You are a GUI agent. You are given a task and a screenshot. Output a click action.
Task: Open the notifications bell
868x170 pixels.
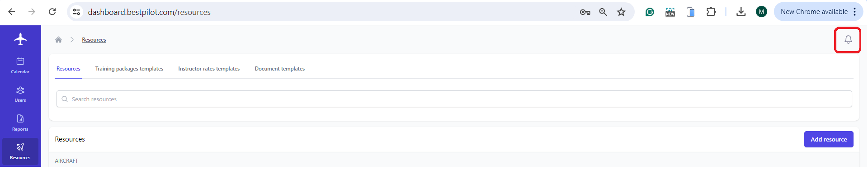(848, 40)
